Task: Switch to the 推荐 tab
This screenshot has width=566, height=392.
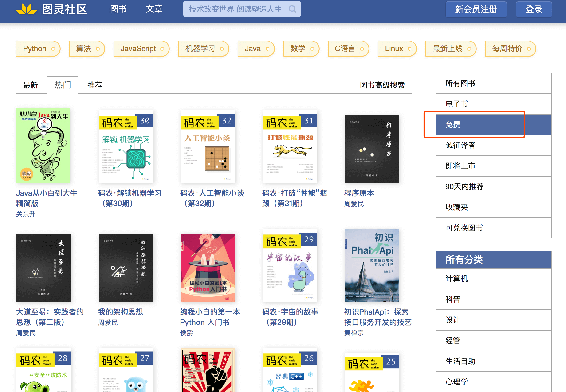Action: click(95, 85)
